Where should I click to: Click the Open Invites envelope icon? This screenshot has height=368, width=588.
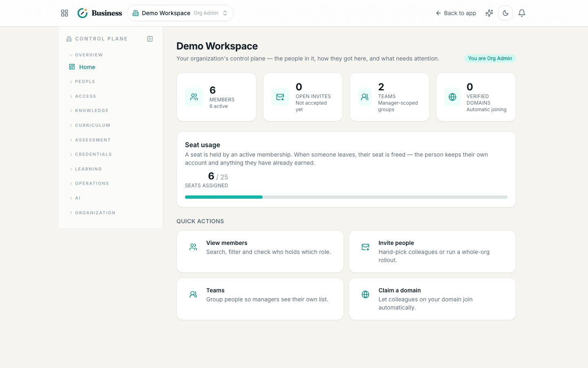[x=280, y=97]
